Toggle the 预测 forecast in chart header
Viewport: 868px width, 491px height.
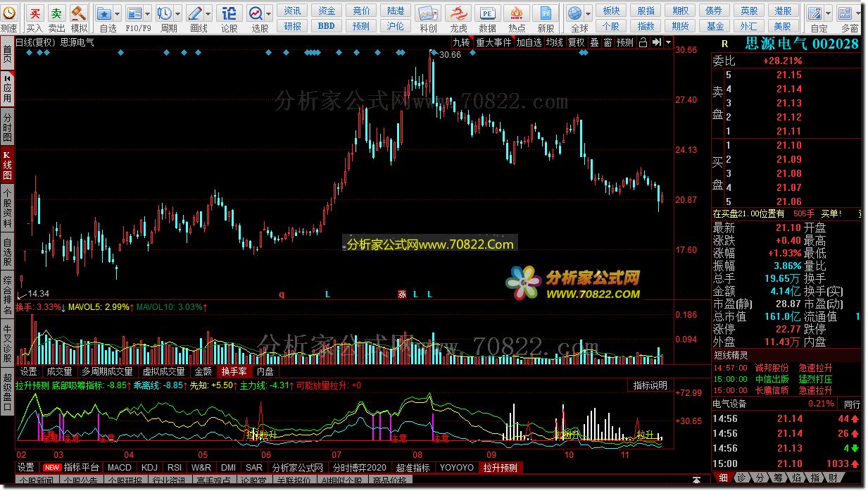624,42
